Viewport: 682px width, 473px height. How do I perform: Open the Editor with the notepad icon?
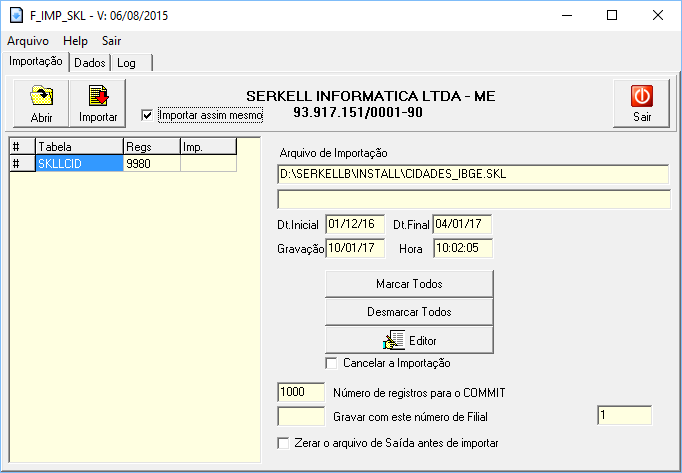409,340
